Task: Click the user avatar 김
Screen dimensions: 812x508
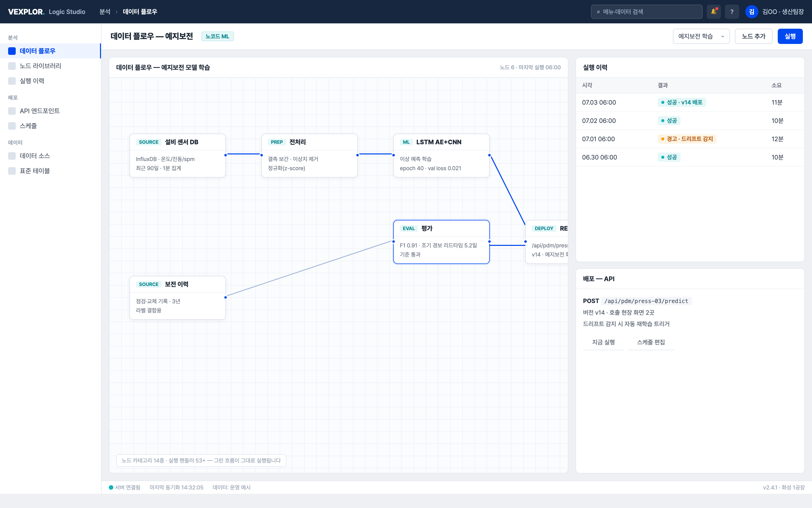Action: (x=752, y=12)
